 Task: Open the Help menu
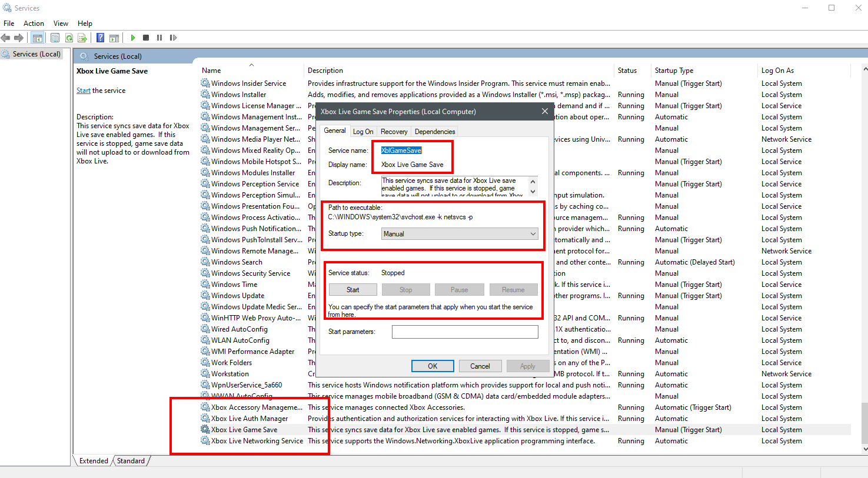tap(85, 24)
